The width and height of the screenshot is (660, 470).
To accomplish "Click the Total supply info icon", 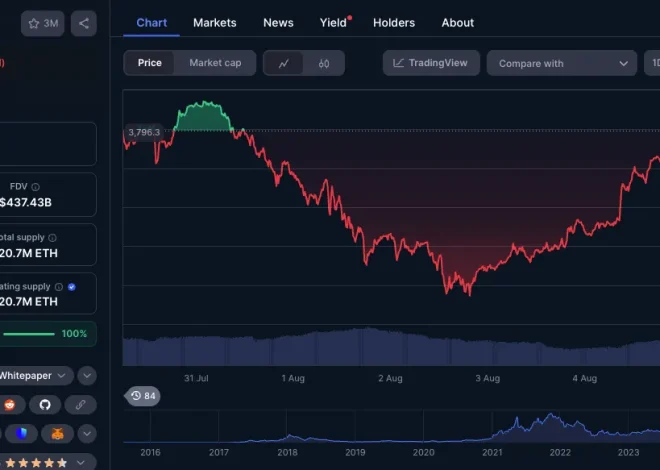I will 52,238.
